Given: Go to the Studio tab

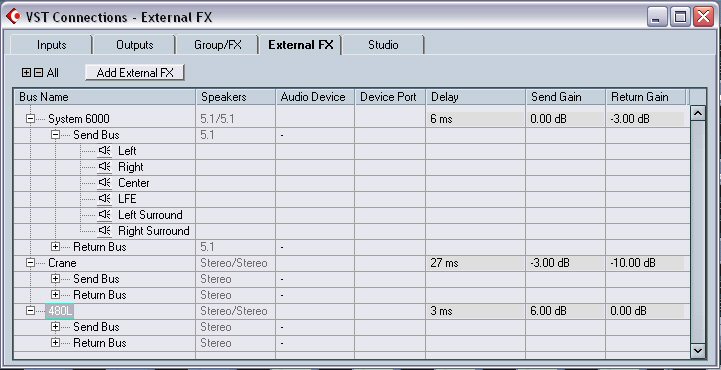Looking at the screenshot, I should (383, 45).
